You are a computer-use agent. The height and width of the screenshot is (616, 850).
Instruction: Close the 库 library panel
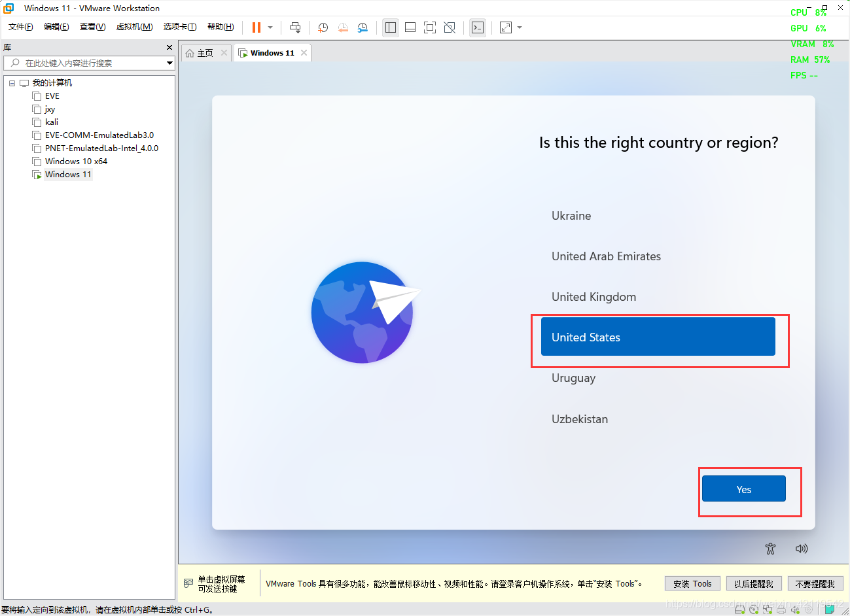tap(169, 48)
